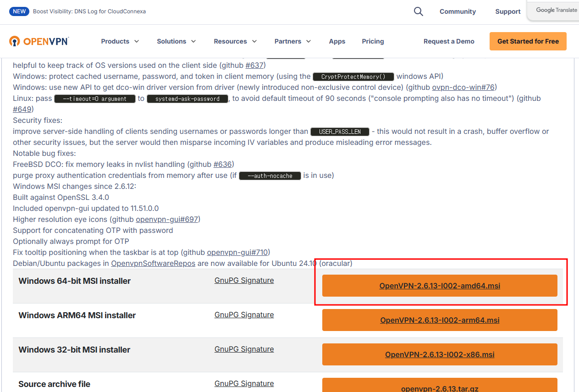579x392 pixels.
Task: Click Request a Demo
Action: (449, 41)
